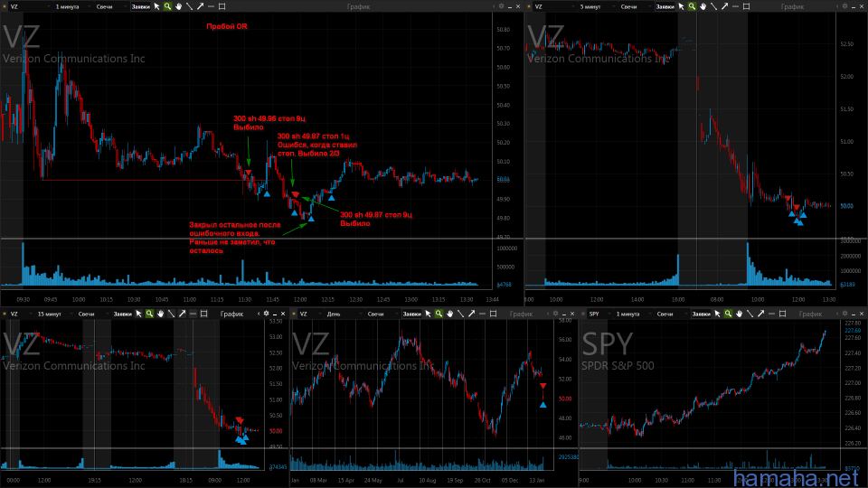Select the cursor tool in День chart
868x488 pixels.
428,314
